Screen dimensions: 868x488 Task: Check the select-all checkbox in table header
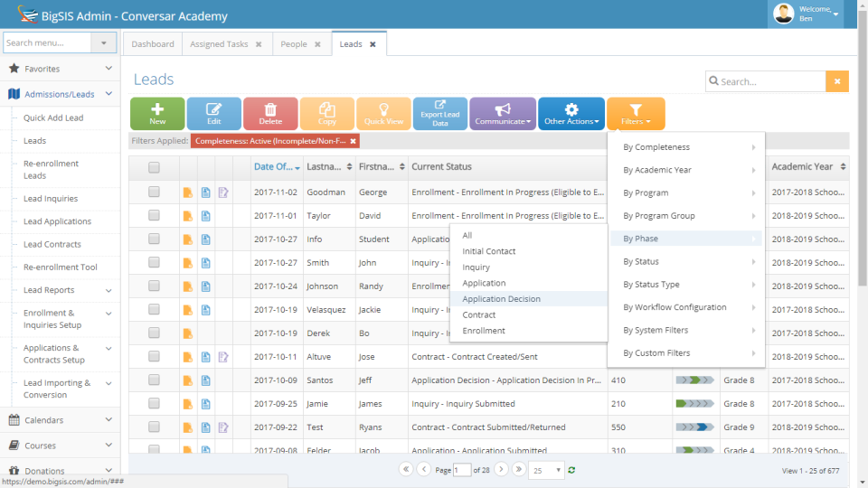(x=154, y=167)
